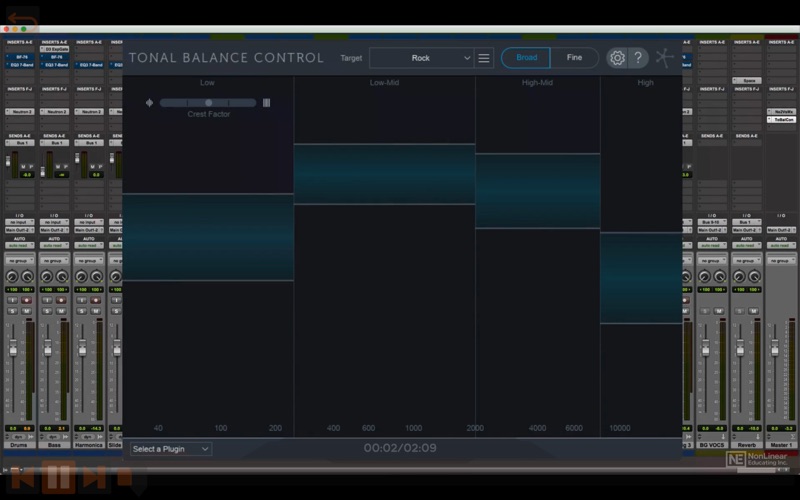Solo the Drums track
The height and width of the screenshot is (500, 800).
pos(13,311)
